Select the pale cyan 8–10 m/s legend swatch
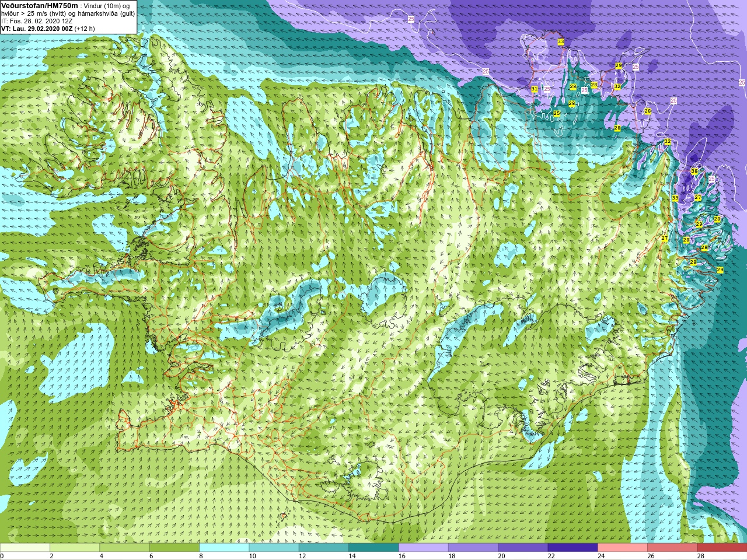This screenshot has width=747, height=560. pos(224,547)
